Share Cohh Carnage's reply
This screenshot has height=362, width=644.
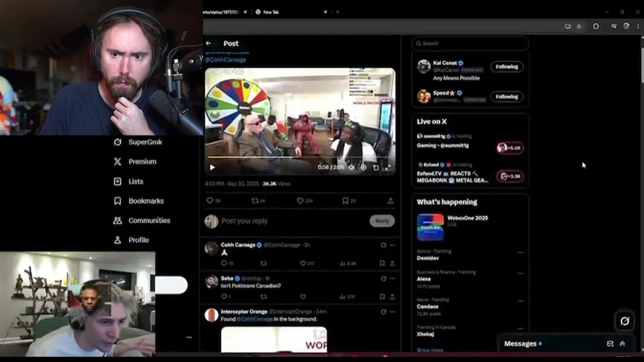[392, 263]
